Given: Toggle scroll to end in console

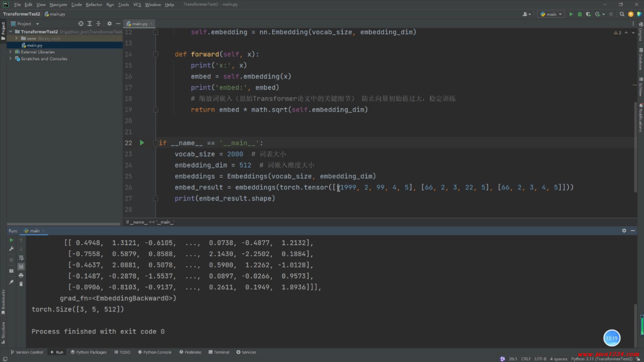Looking at the screenshot, I should [x=21, y=266].
